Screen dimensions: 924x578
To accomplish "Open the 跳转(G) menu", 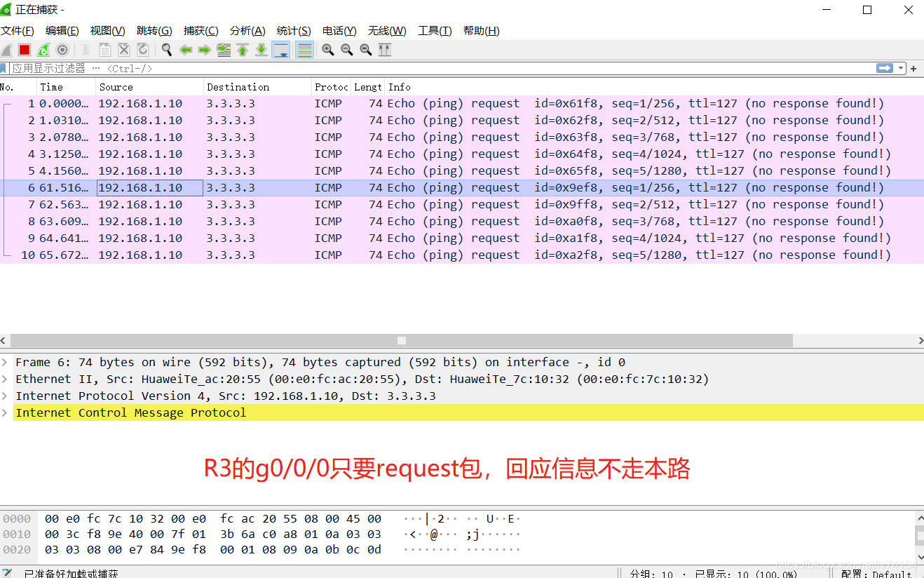I will coord(154,31).
